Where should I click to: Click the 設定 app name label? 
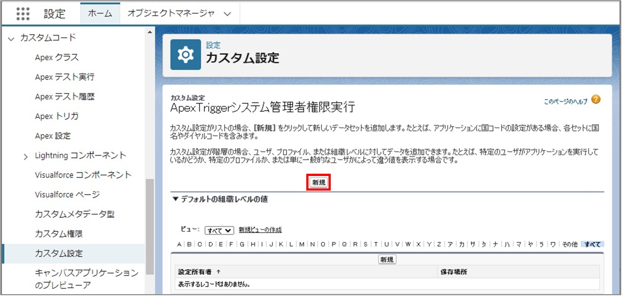click(54, 14)
